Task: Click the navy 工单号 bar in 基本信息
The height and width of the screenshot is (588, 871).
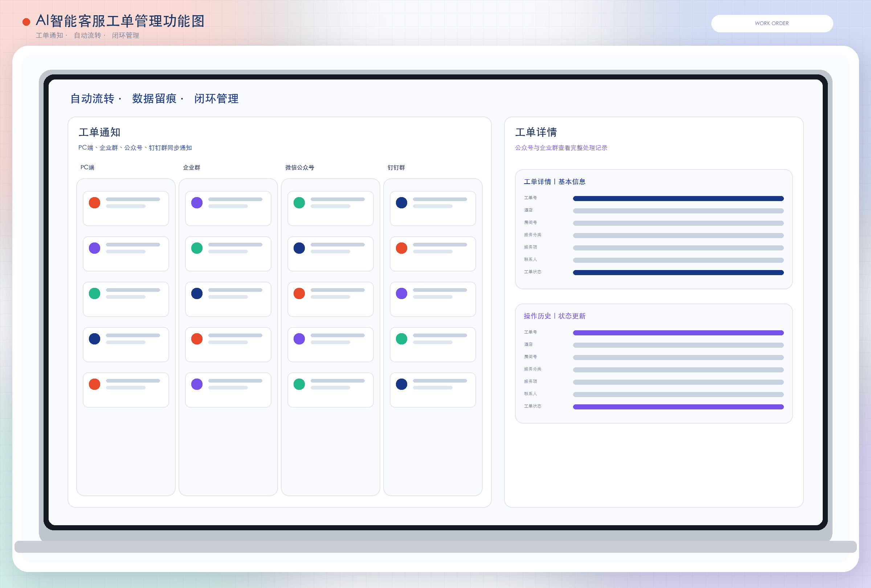Action: point(678,198)
